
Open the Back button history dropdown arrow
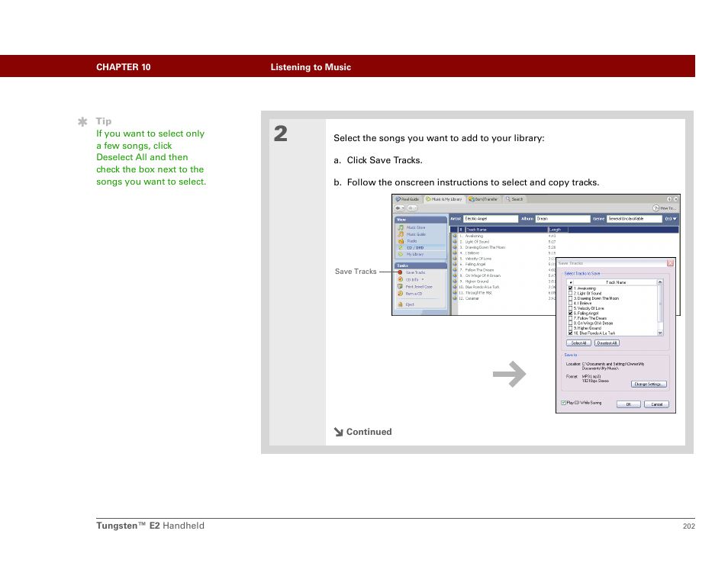403,208
